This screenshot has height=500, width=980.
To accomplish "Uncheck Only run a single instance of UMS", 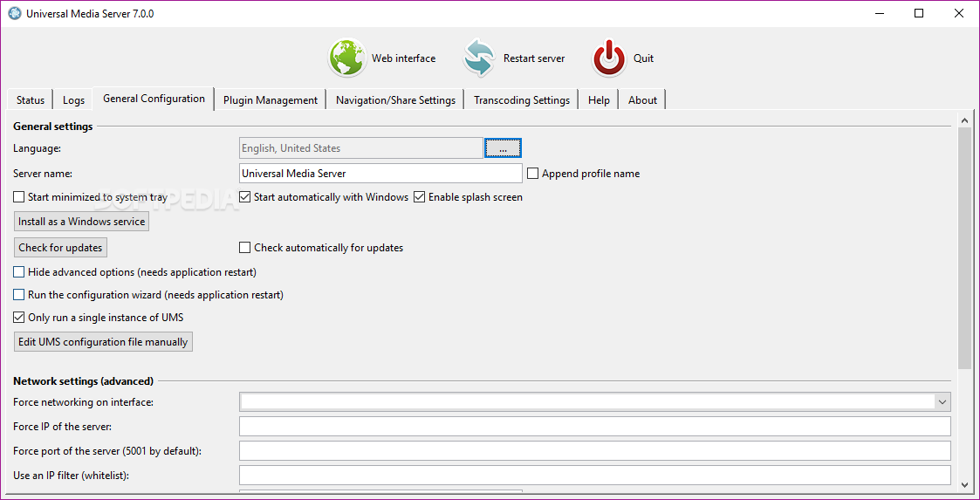I will [18, 317].
